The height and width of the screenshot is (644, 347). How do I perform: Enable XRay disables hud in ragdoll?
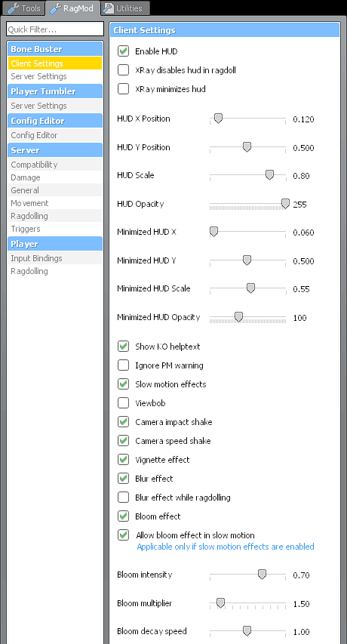pyautogui.click(x=124, y=70)
